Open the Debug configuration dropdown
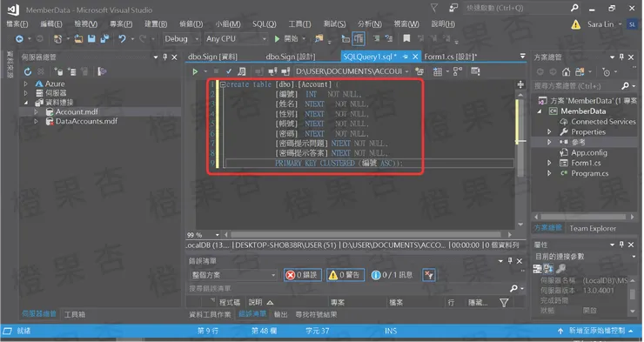The image size is (644, 342). coord(181,38)
